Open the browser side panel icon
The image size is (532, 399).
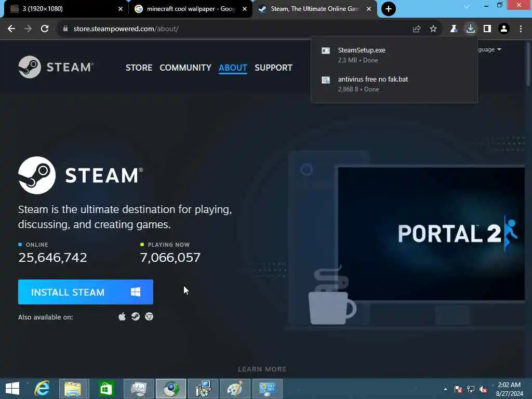tap(487, 29)
